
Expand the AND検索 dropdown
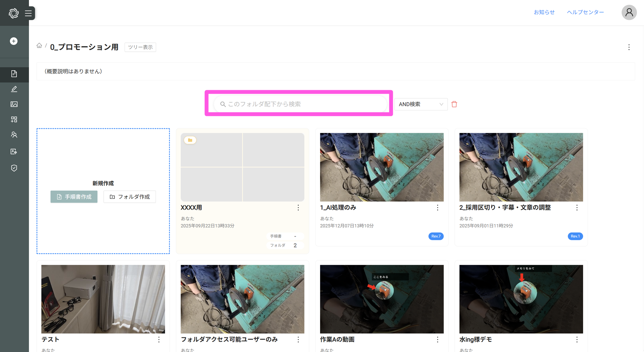(x=421, y=104)
